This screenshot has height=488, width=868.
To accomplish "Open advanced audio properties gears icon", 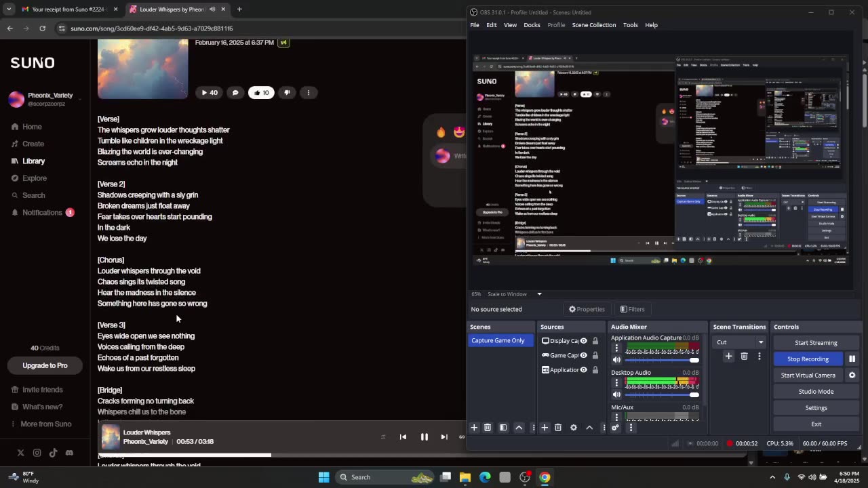I will tap(615, 428).
